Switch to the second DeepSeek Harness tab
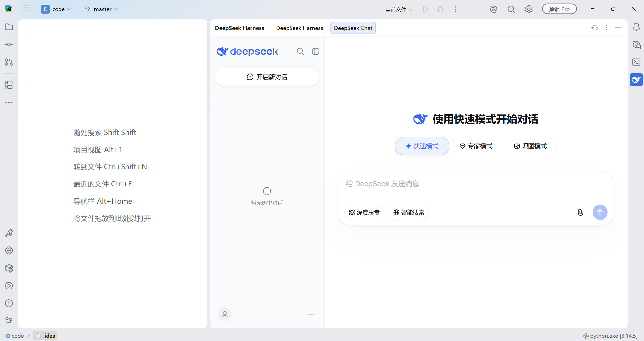Image resolution: width=644 pixels, height=341 pixels. [299, 28]
